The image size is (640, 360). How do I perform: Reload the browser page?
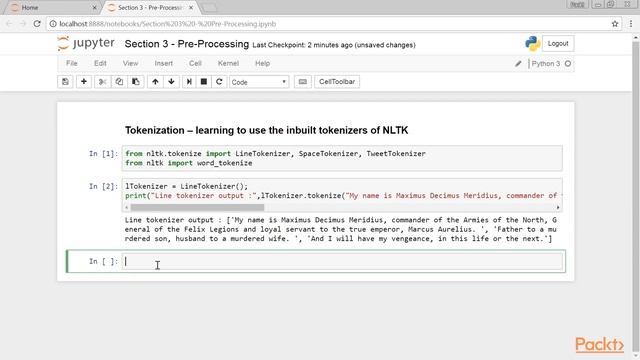(x=37, y=24)
